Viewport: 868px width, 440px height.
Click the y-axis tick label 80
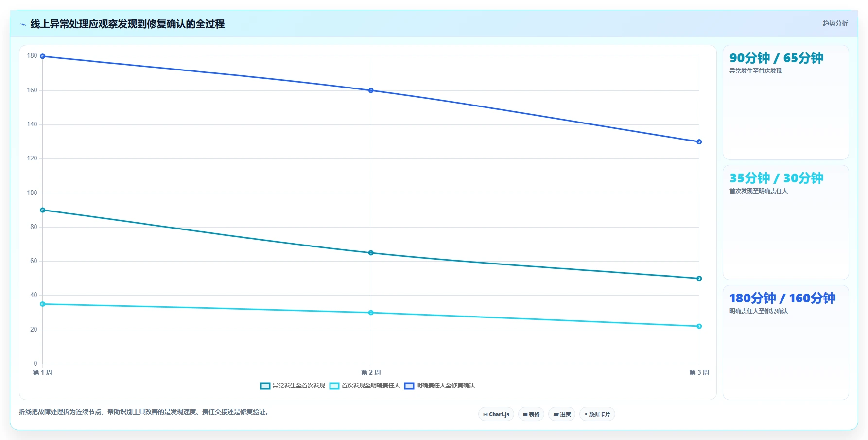coord(34,227)
